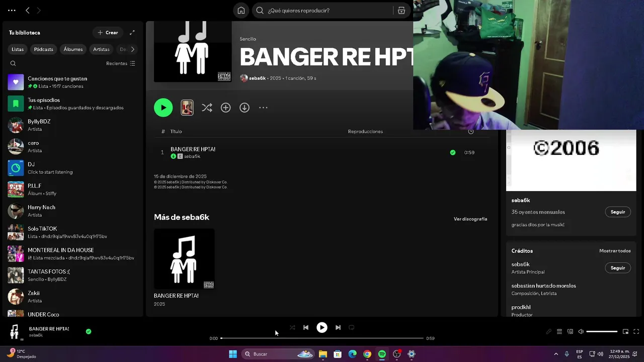Open File Explorer from the taskbar
The width and height of the screenshot is (644, 362).
pyautogui.click(x=323, y=354)
